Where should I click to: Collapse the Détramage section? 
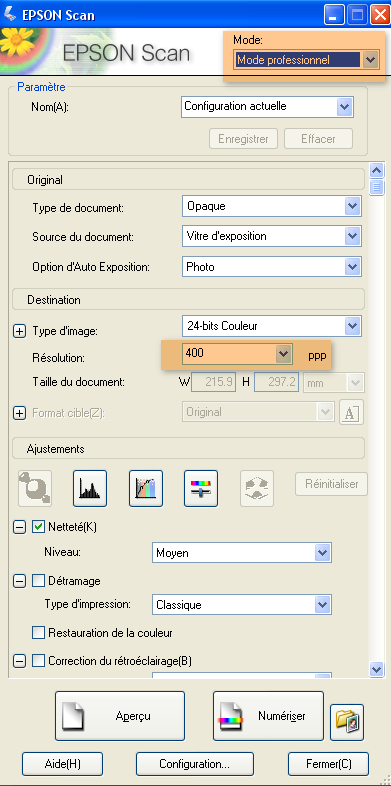19,580
